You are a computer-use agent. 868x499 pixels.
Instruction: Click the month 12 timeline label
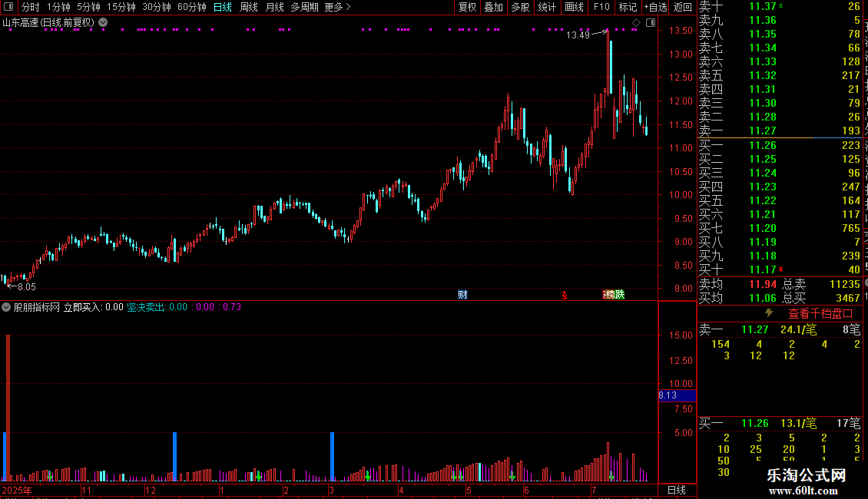(151, 490)
